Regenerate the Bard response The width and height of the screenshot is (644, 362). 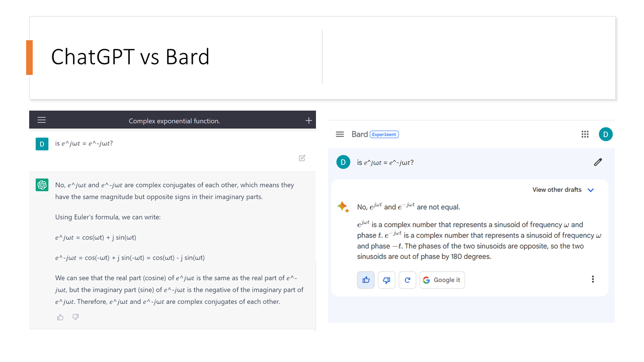(x=408, y=280)
